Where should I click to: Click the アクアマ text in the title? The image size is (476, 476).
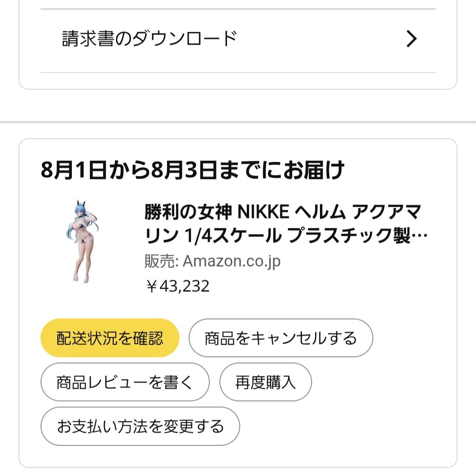(387, 212)
